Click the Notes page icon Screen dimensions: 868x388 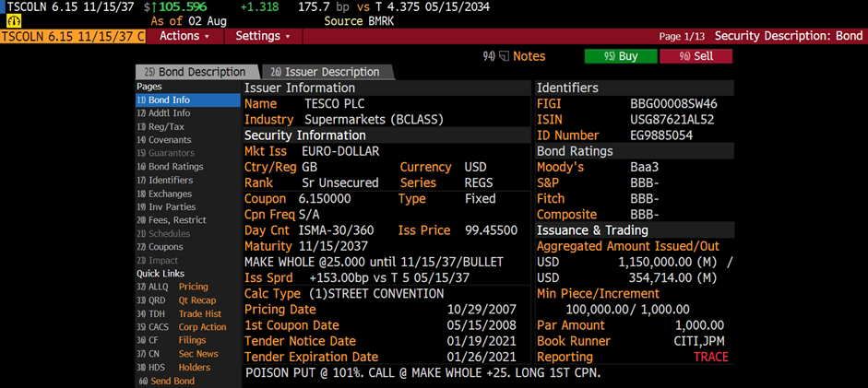[x=504, y=56]
